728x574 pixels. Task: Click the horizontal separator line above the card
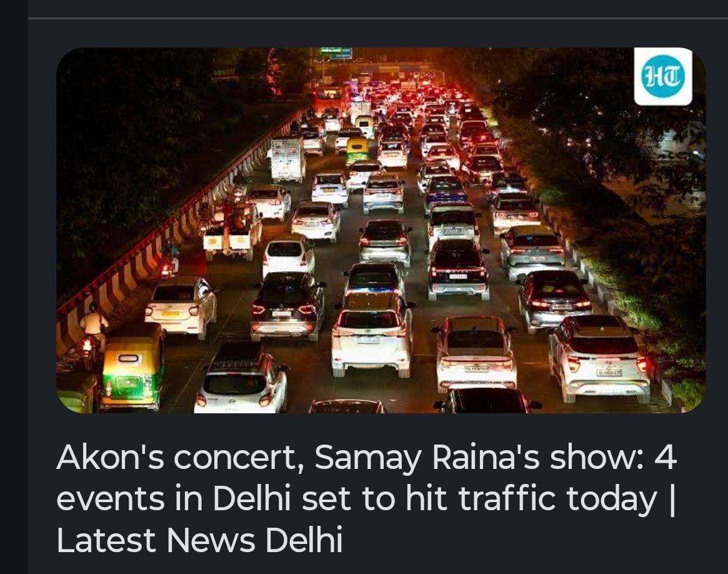pyautogui.click(x=378, y=19)
